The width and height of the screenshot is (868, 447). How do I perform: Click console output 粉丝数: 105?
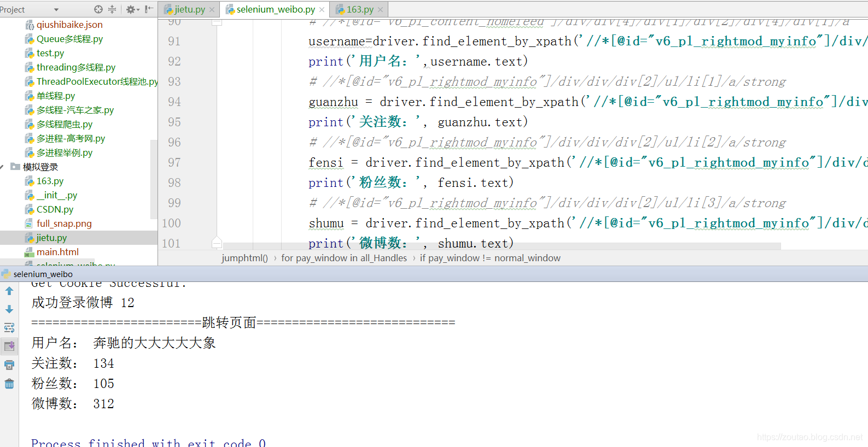pos(73,384)
